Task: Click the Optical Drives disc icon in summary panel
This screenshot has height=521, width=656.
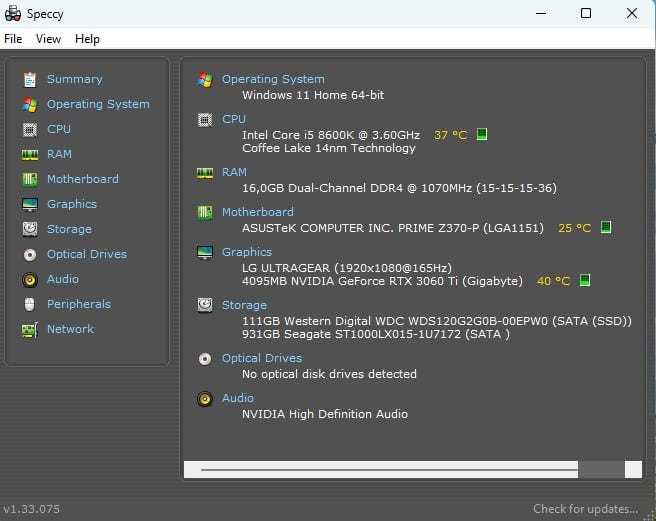Action: (x=205, y=359)
